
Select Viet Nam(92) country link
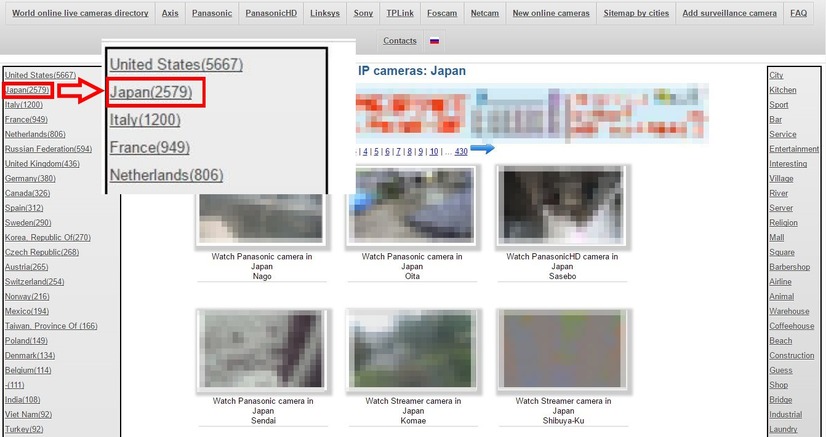coord(28,414)
